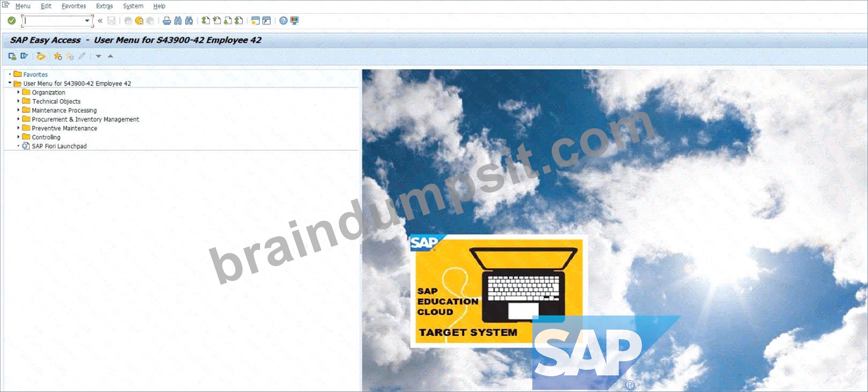
Task: Click the Customize Local Layout monitor icon
Action: click(294, 21)
